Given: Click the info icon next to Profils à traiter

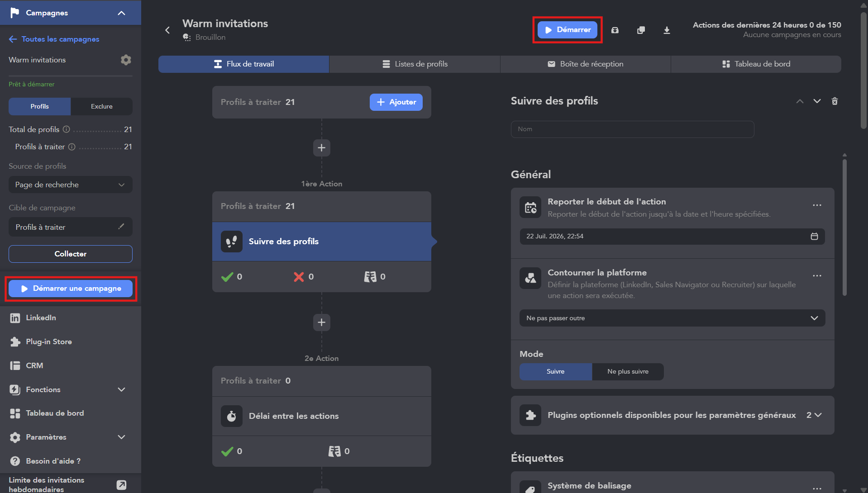Looking at the screenshot, I should click(72, 147).
